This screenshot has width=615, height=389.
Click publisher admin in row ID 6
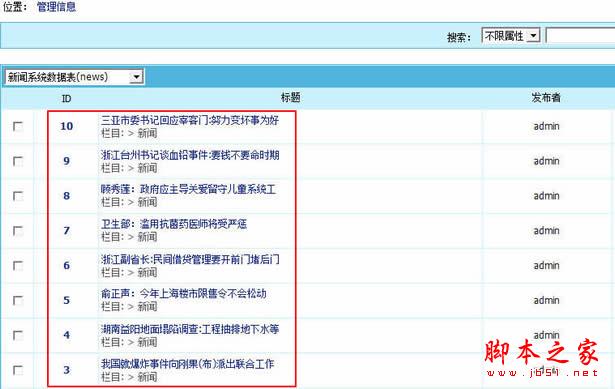coord(546,266)
